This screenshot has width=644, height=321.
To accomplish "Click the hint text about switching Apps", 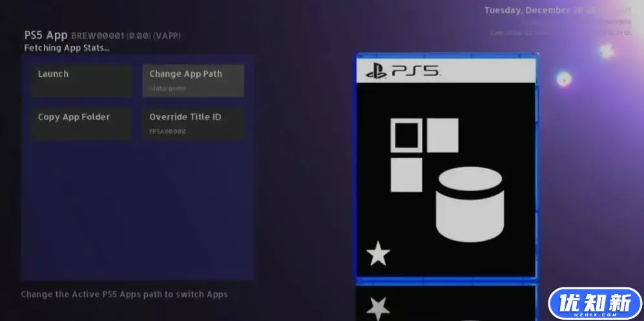I will pos(124,295).
